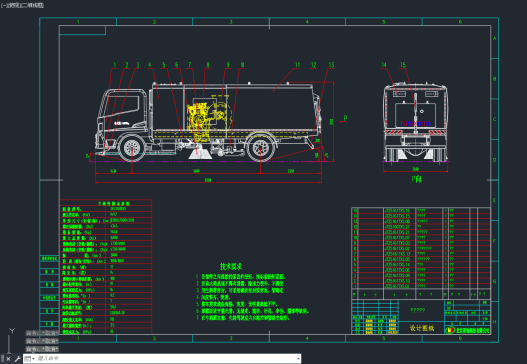Open command line customize wrench menu
This screenshot has height=364, width=527.
[17, 359]
